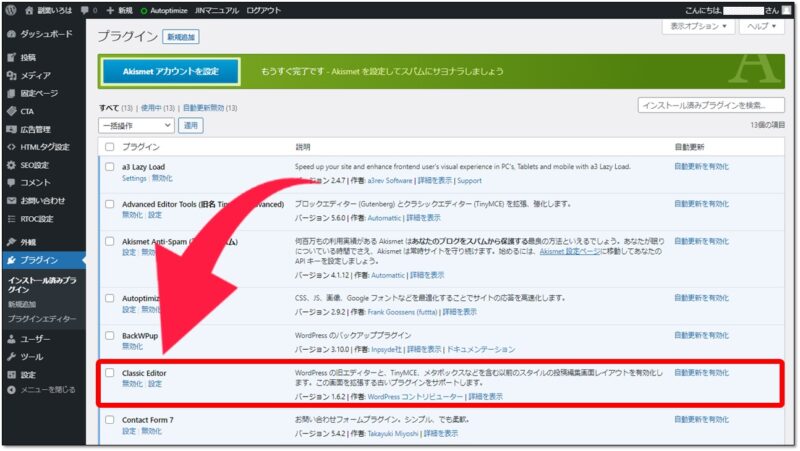
Task: Click the plus 新規 add-new item
Action: click(x=119, y=10)
